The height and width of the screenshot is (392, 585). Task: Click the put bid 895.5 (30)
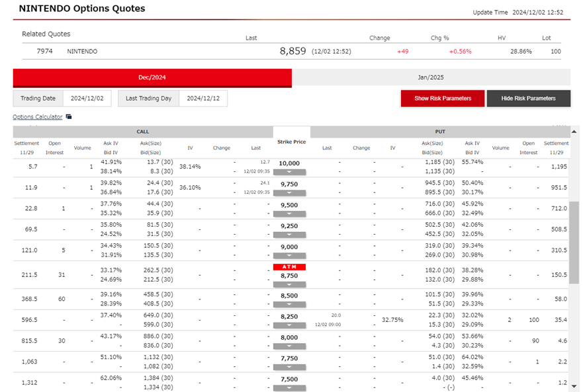click(440, 192)
